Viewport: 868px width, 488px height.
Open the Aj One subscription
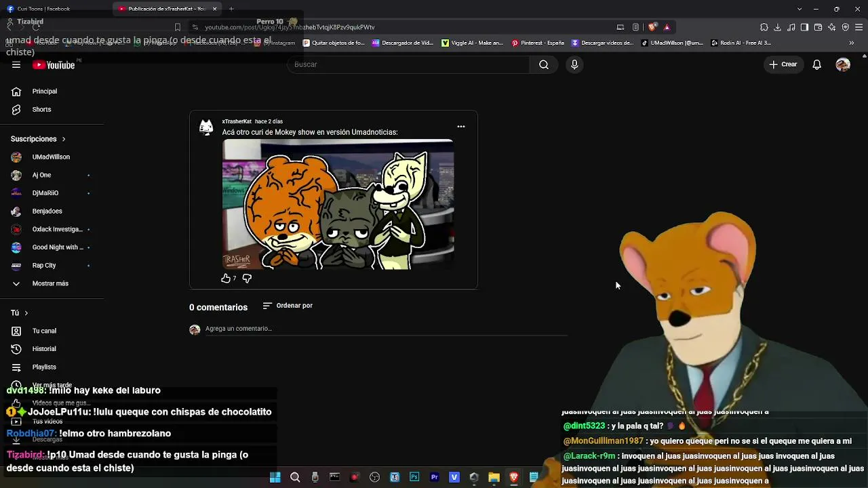[x=41, y=175]
